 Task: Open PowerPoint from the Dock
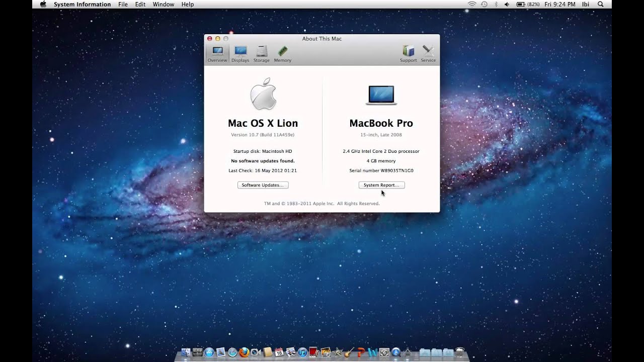pyautogui.click(x=361, y=352)
